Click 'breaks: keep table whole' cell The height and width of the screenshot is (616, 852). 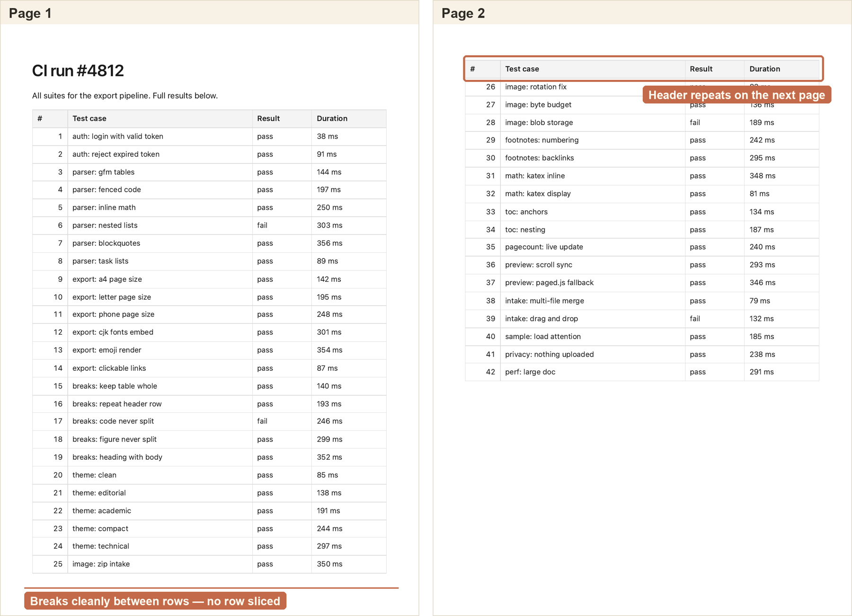[x=160, y=386]
